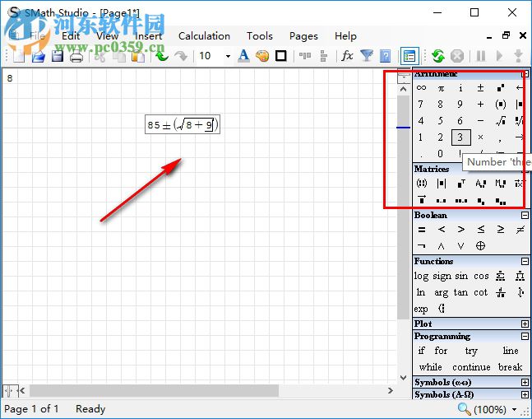The image size is (532, 419).
Task: Align regions horizontally using toolbar icon
Action: pyautogui.click(x=305, y=56)
